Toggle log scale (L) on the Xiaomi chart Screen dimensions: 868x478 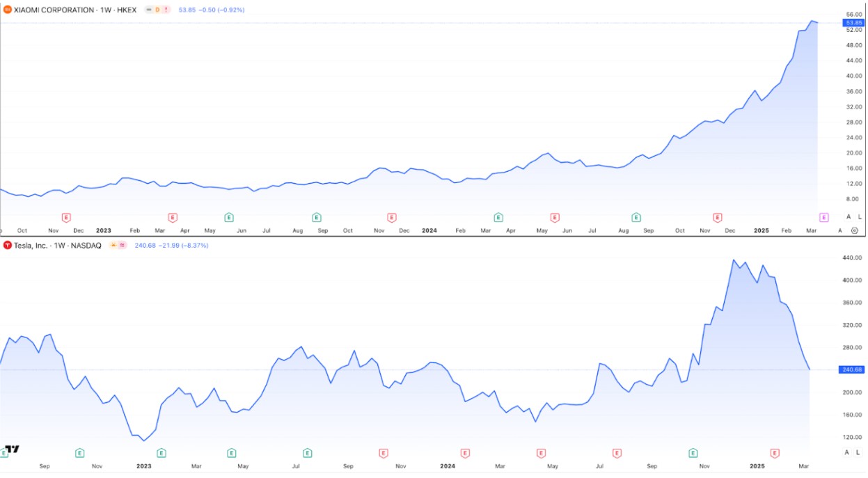point(860,217)
